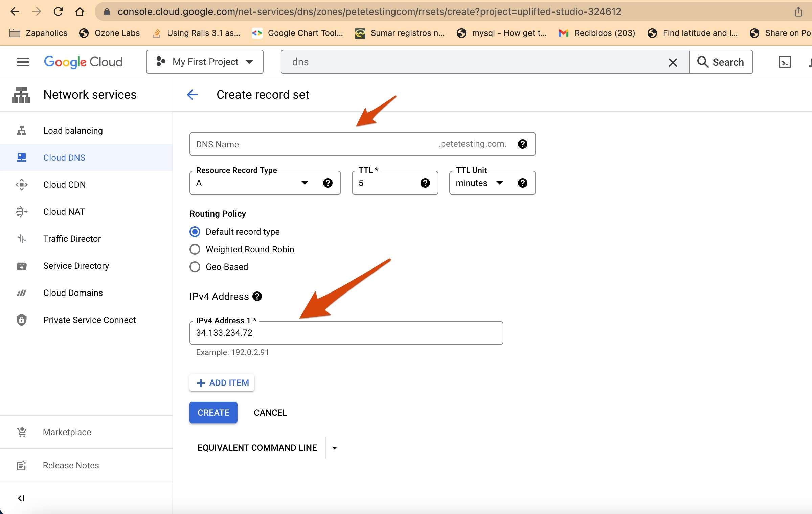Click the DNS Name help question icon
812x514 pixels.
[522, 144]
